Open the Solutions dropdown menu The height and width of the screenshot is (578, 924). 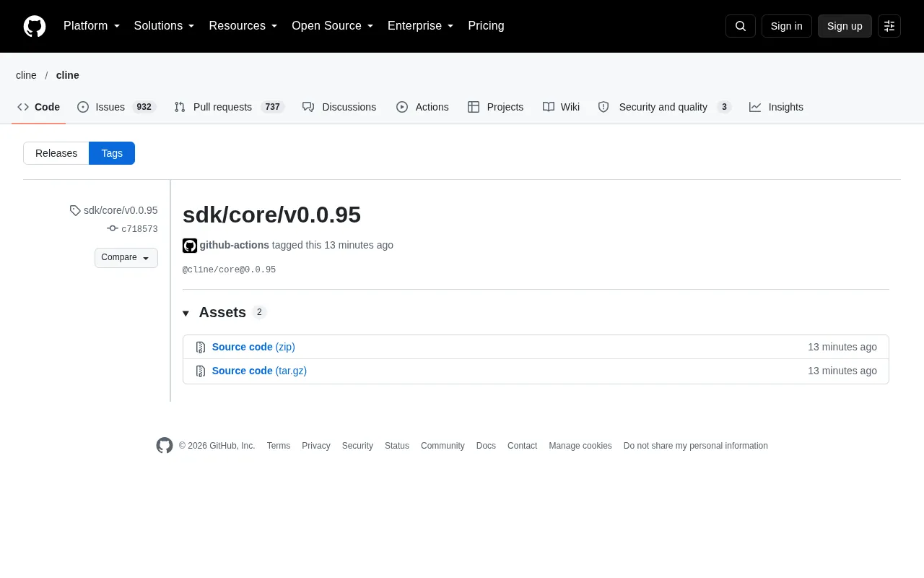point(165,26)
